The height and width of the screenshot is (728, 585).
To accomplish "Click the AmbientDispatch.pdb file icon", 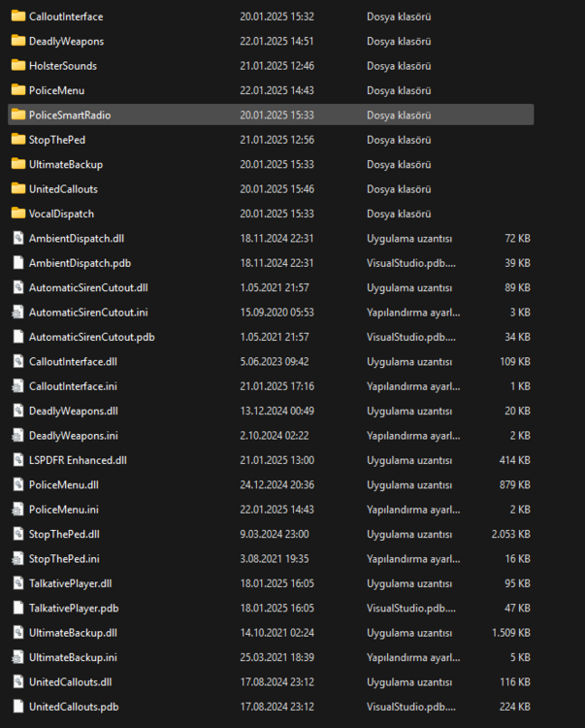I will coord(18,263).
